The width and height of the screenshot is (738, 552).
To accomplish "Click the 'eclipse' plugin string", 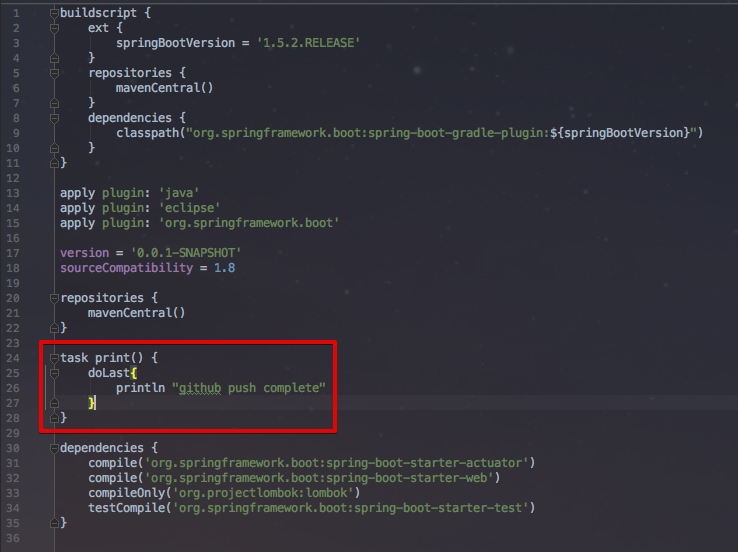I will pos(189,208).
